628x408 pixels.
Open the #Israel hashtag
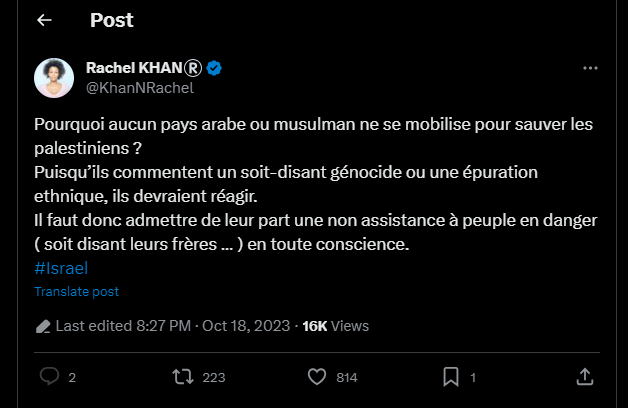tap(61, 268)
